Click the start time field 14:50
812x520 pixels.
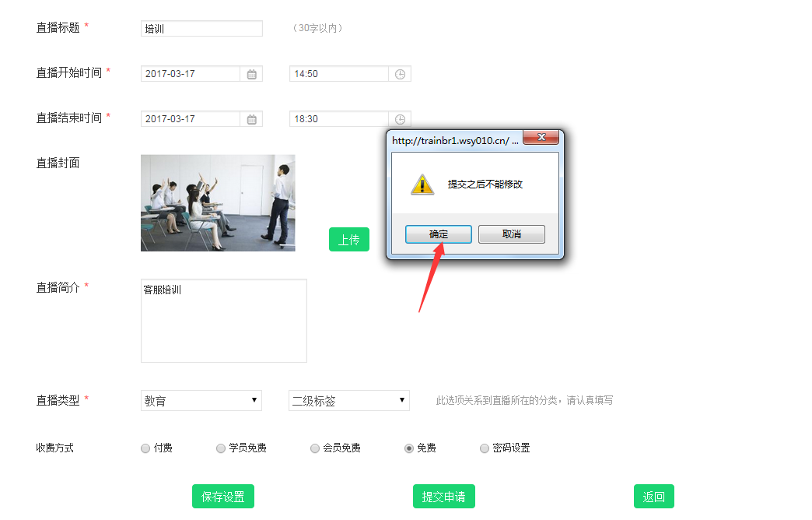[338, 74]
